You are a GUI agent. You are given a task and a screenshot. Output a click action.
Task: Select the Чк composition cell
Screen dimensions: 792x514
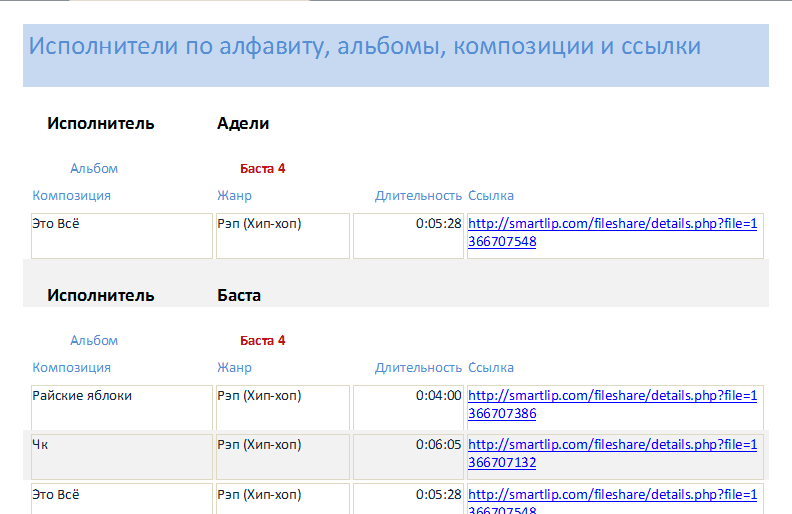coord(122,457)
